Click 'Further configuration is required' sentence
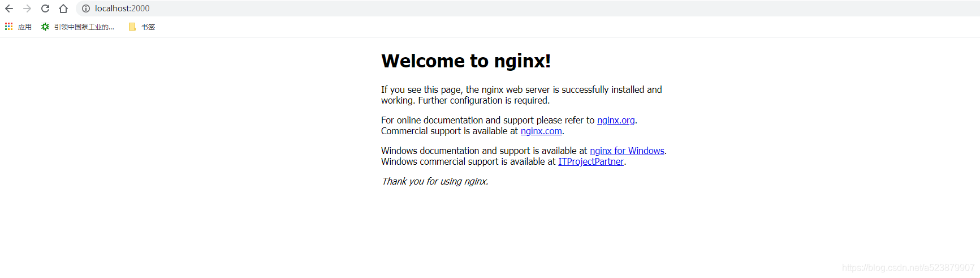 pyautogui.click(x=483, y=100)
